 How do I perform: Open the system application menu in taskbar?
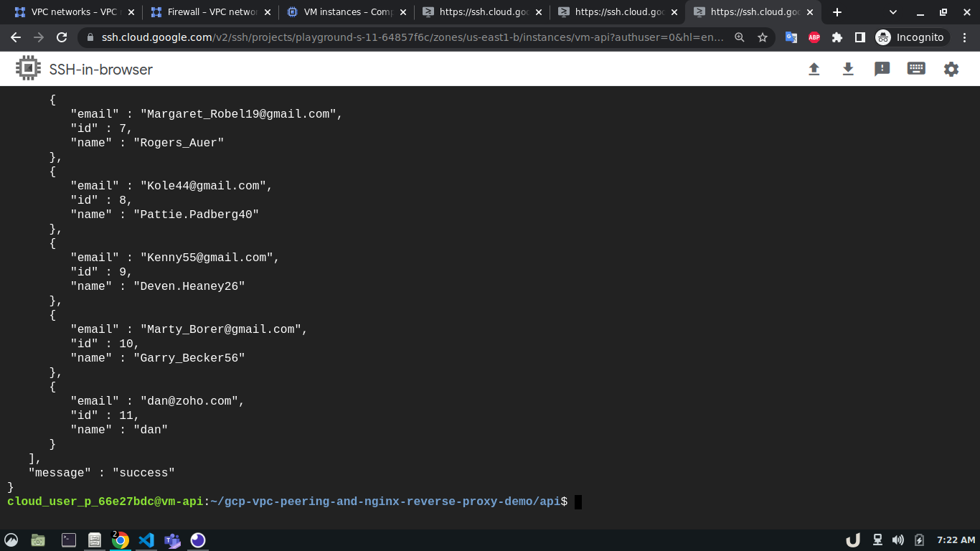coord(11,540)
